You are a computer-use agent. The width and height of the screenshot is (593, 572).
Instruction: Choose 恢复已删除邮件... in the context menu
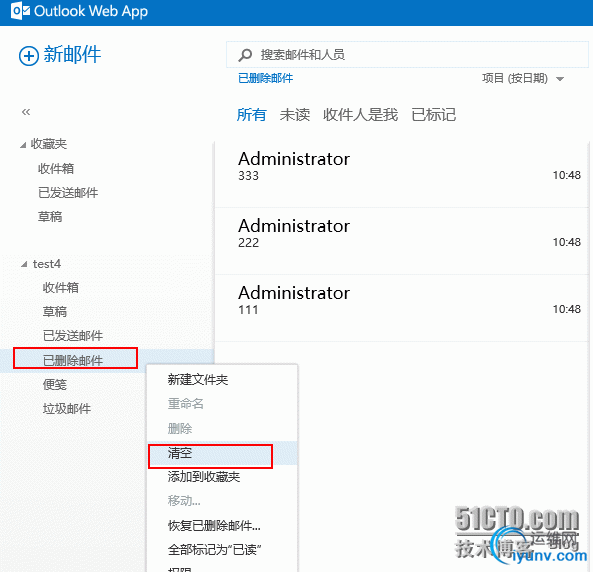[x=214, y=526]
